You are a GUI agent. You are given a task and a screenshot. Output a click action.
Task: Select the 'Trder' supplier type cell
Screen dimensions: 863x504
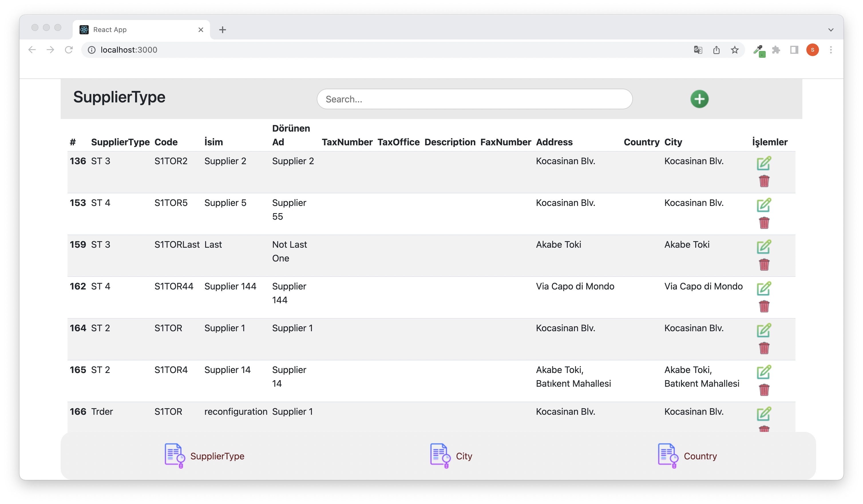pos(102,412)
